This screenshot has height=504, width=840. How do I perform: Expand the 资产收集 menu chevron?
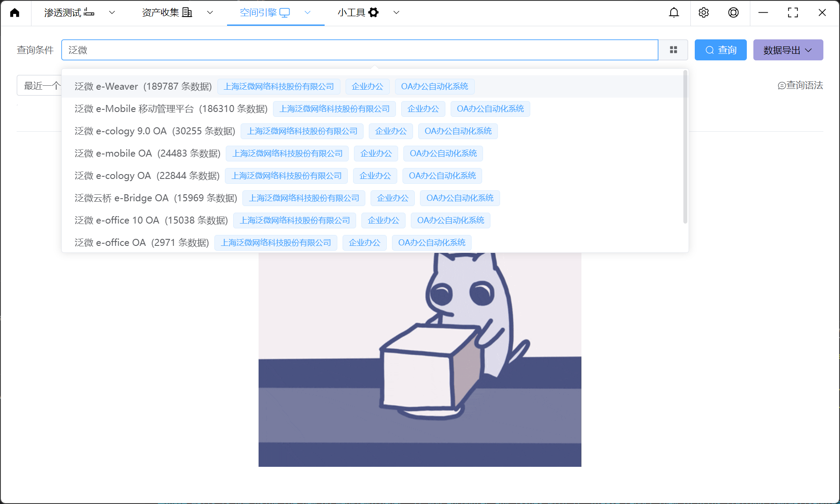point(210,13)
